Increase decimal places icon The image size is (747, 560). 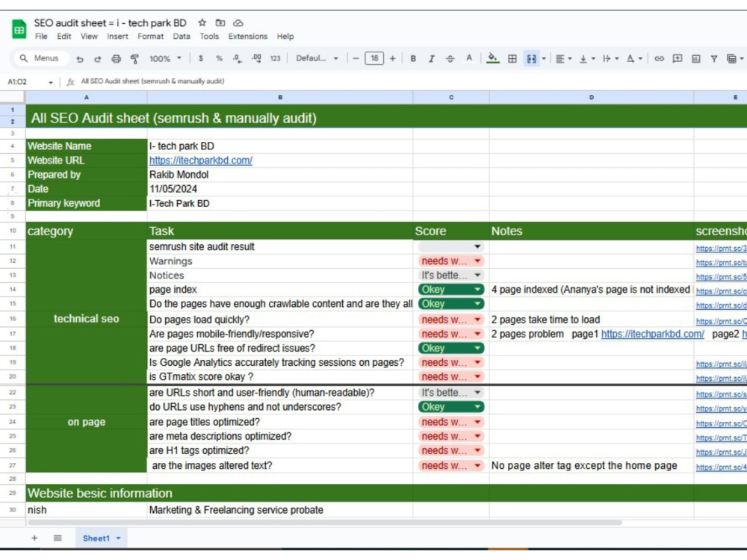point(256,58)
